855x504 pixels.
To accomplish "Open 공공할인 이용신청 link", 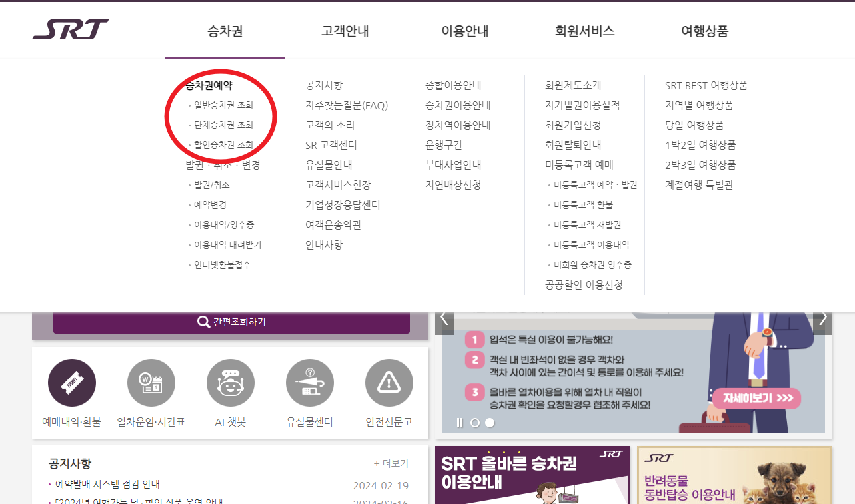I will [584, 285].
